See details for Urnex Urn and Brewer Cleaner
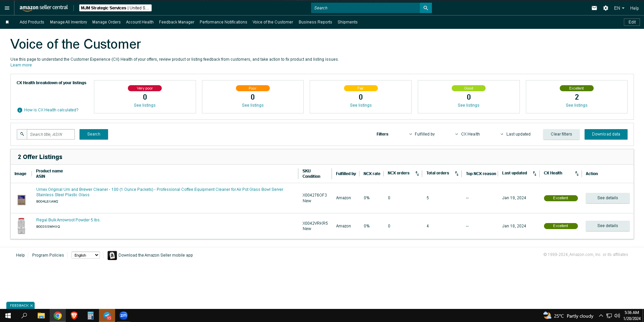This screenshot has height=322, width=644. click(x=608, y=198)
